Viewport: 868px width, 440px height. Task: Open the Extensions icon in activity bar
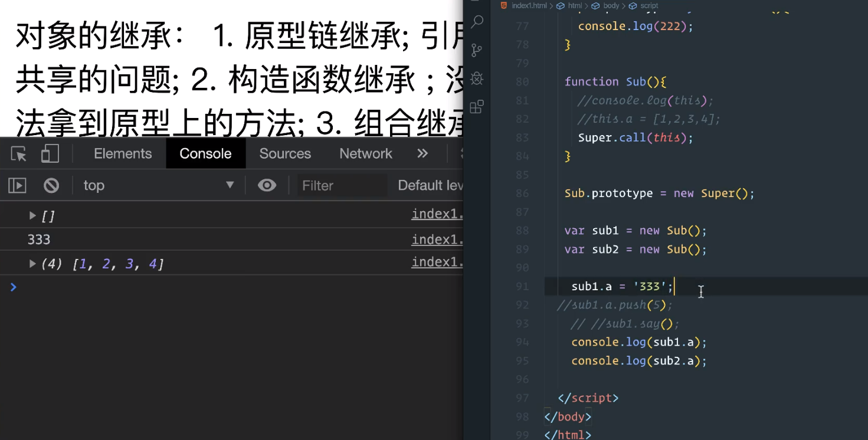point(477,107)
